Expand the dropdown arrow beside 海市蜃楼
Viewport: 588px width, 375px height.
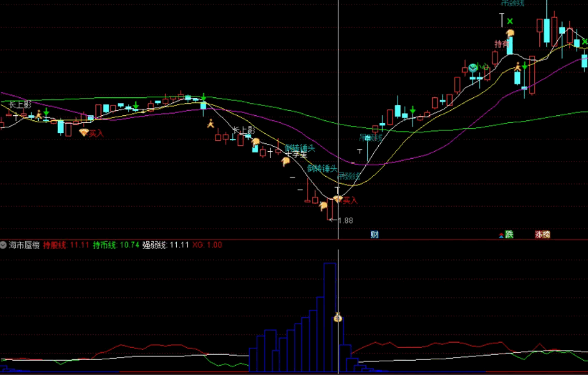pyautogui.click(x=3, y=245)
